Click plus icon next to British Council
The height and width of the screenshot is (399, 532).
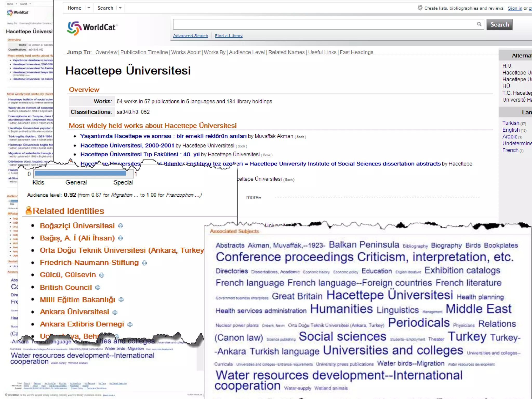[98, 288]
